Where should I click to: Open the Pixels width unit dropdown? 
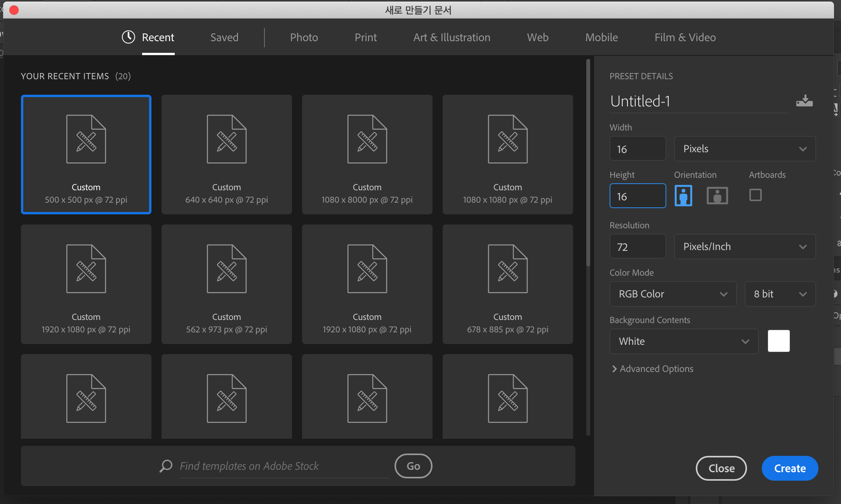744,149
